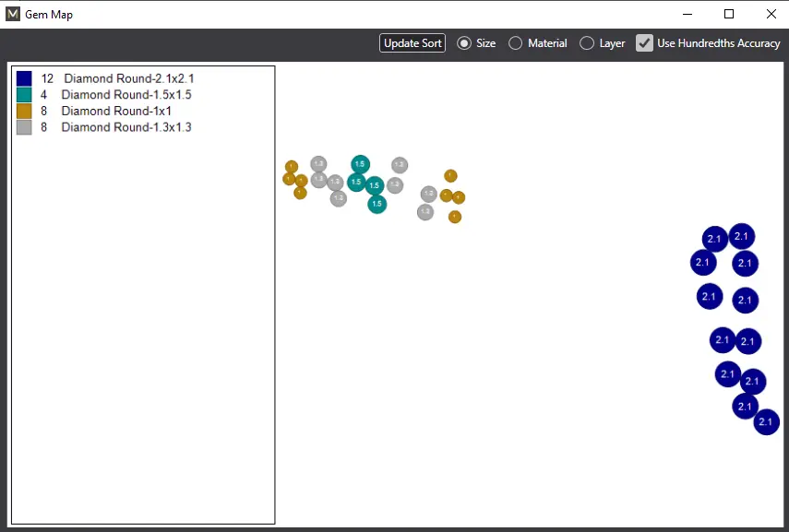Select the Material sort option

pyautogui.click(x=515, y=43)
